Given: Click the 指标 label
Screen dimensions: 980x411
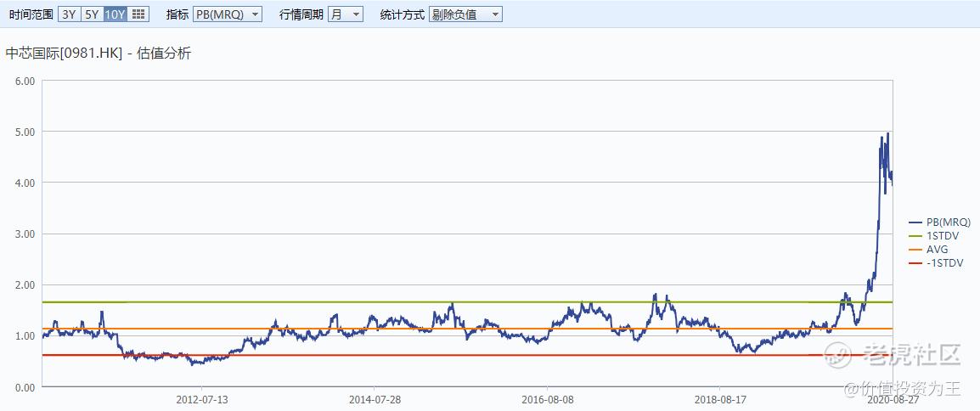Looking at the screenshot, I should (x=177, y=14).
